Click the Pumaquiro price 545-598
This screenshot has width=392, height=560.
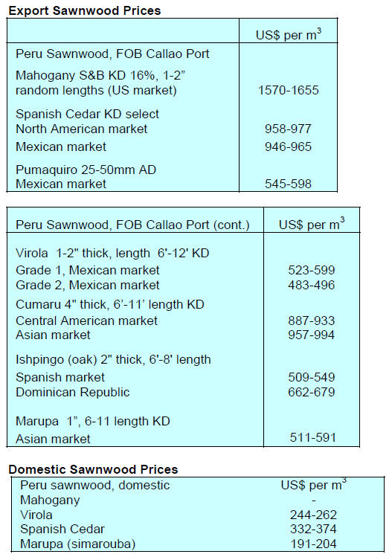[x=288, y=184]
